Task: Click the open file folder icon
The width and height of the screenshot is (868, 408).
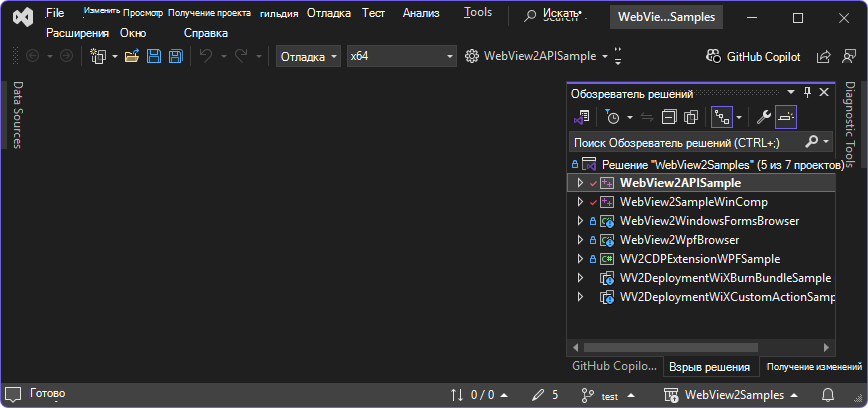Action: [132, 56]
